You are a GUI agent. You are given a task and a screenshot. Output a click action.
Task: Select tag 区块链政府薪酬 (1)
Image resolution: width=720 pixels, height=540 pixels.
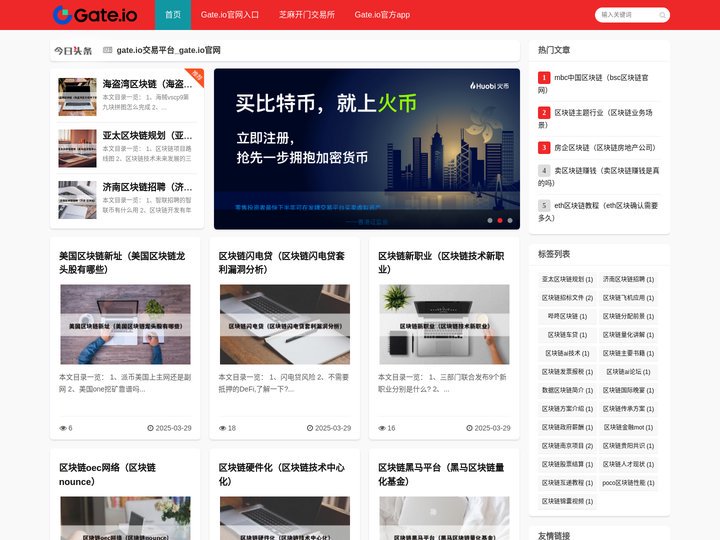click(x=567, y=427)
